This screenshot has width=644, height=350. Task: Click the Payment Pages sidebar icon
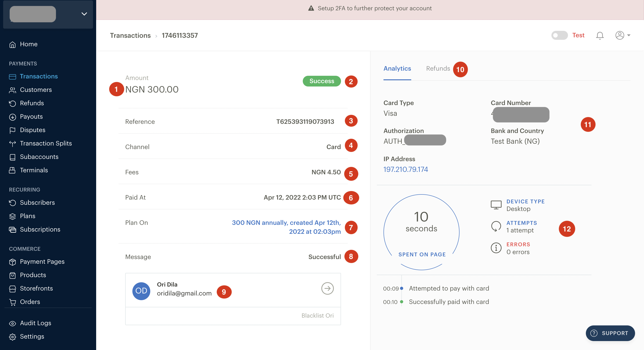tap(13, 261)
